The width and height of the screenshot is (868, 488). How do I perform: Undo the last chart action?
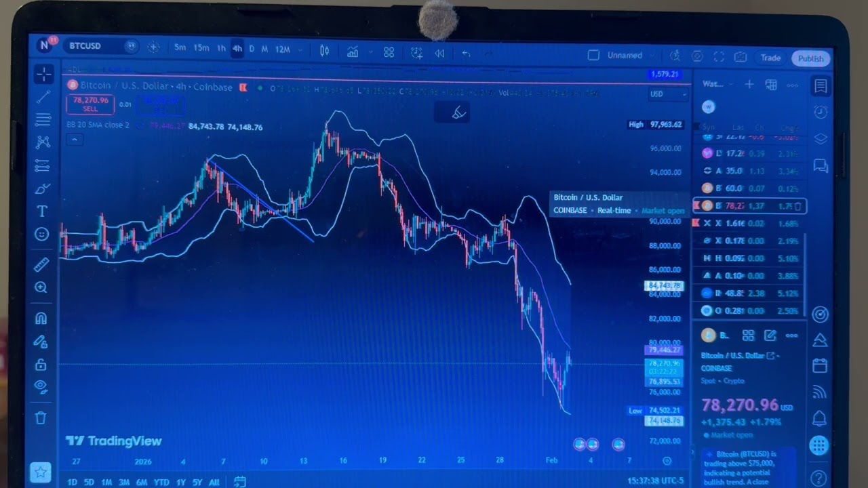466,54
